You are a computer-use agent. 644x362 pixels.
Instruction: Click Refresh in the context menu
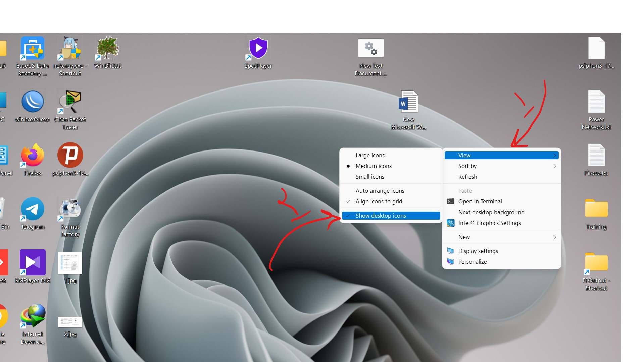[502, 177]
